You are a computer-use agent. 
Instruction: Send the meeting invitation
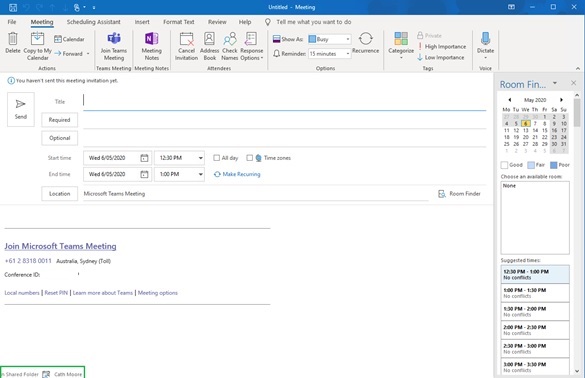(21, 109)
